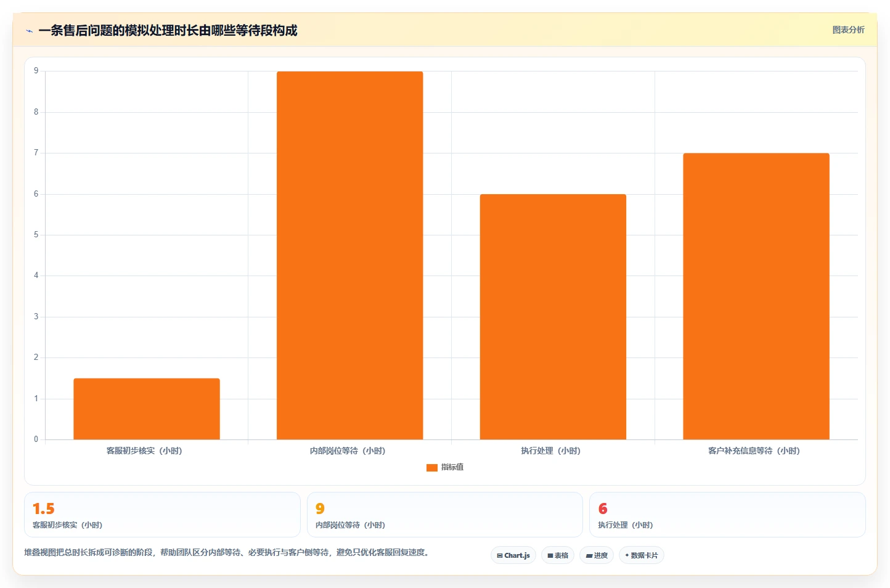Click the 执行处理 bar in chart
The image size is (890, 588).
pos(553,317)
